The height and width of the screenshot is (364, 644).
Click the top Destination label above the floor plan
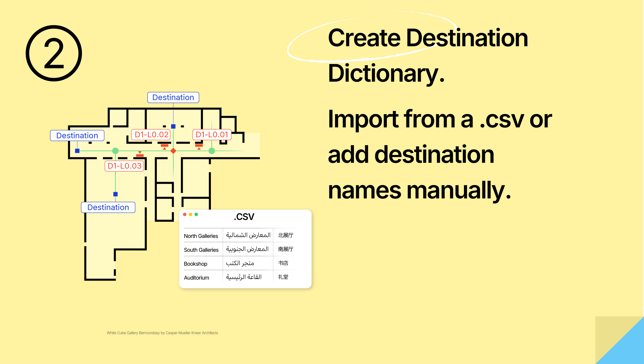pos(173,97)
